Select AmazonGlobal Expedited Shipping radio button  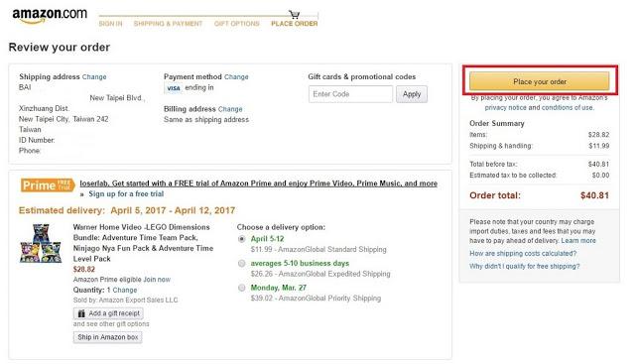242,264
